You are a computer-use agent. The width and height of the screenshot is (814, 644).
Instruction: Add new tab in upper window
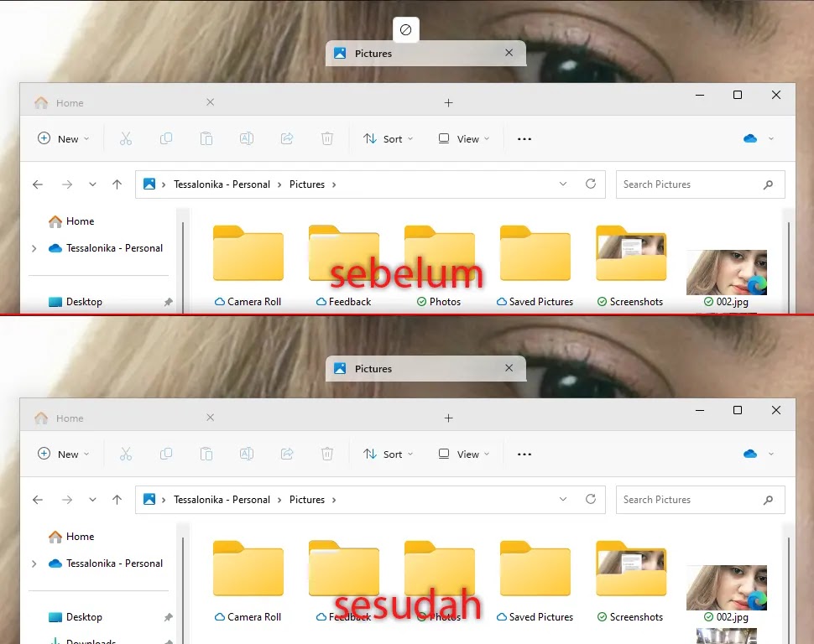click(x=448, y=103)
